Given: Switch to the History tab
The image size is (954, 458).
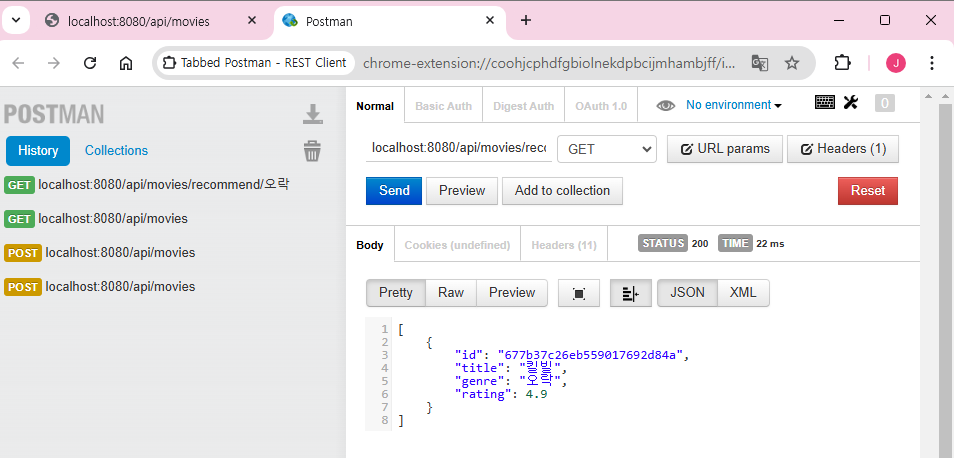Looking at the screenshot, I should point(38,151).
